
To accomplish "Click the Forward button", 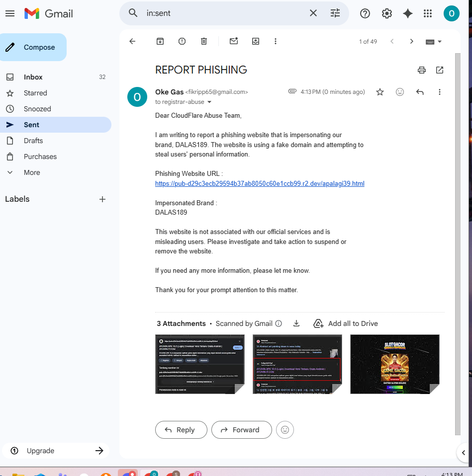I will [242, 430].
